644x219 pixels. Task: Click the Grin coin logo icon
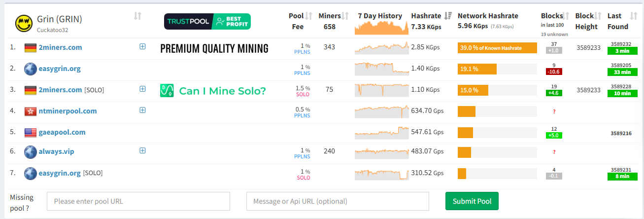[24, 23]
